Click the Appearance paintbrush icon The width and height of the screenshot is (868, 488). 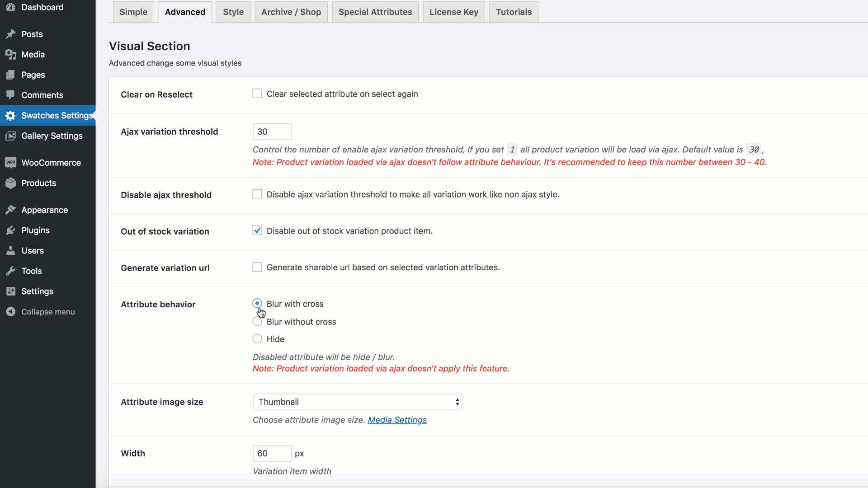[x=11, y=210]
